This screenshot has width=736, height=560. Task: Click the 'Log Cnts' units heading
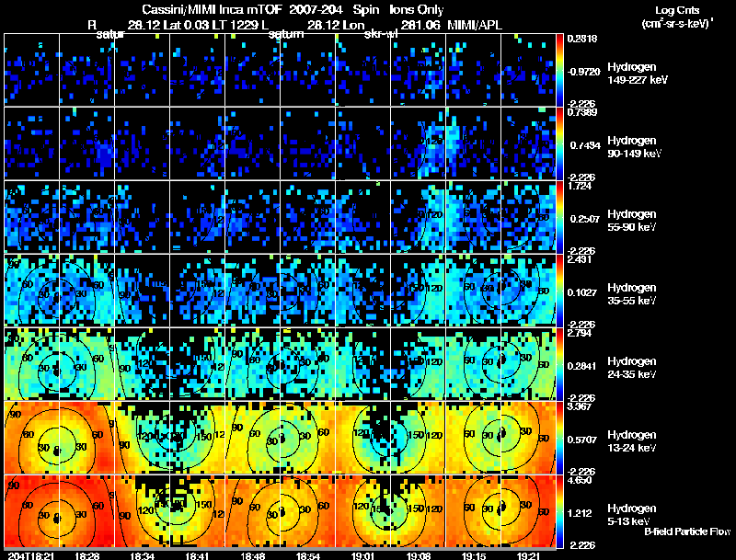(x=677, y=10)
